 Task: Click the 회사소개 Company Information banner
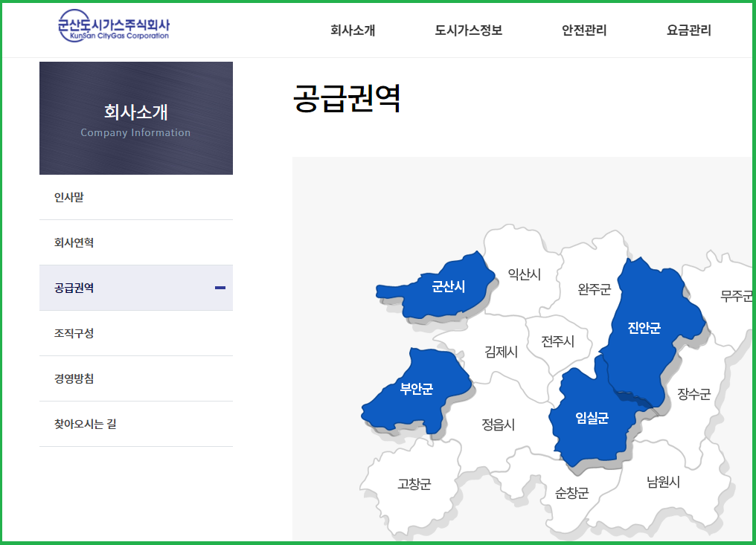pos(136,118)
